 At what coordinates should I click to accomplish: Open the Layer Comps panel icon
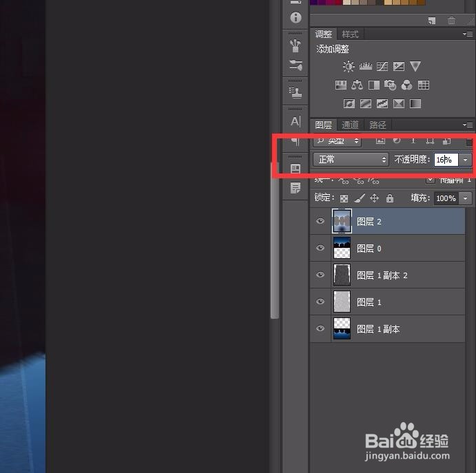296,169
